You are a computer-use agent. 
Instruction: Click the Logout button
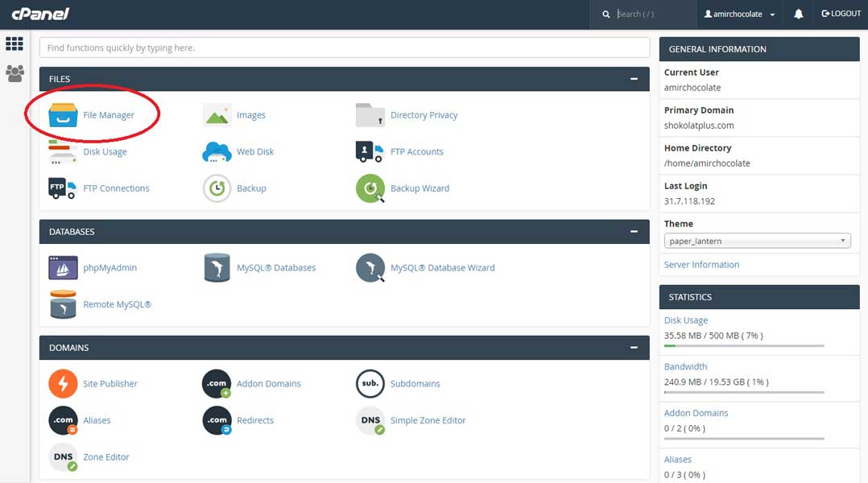coord(841,14)
